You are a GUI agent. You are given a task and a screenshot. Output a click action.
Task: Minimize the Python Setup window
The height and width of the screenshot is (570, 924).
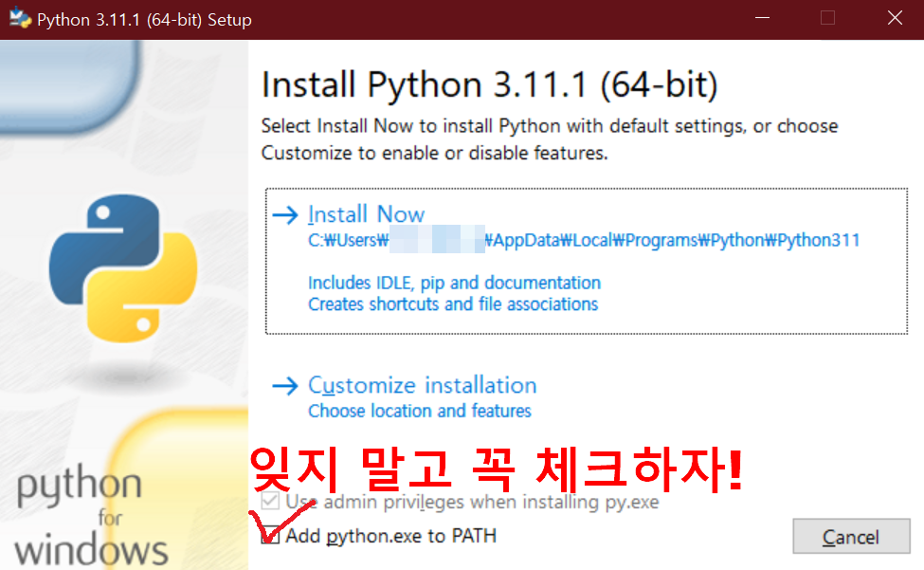coord(763,18)
